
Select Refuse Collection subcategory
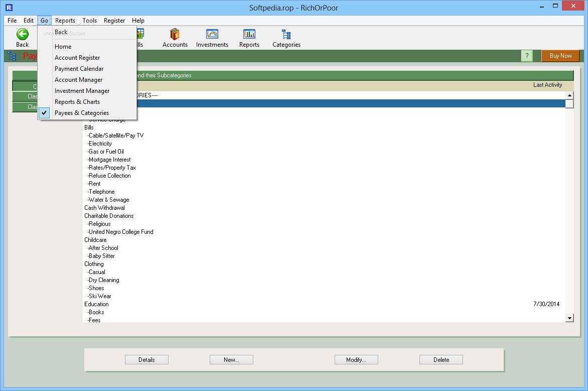click(109, 176)
